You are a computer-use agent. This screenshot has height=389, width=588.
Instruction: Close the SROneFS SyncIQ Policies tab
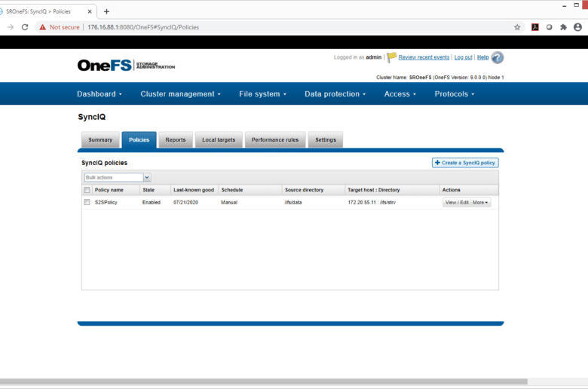click(90, 11)
